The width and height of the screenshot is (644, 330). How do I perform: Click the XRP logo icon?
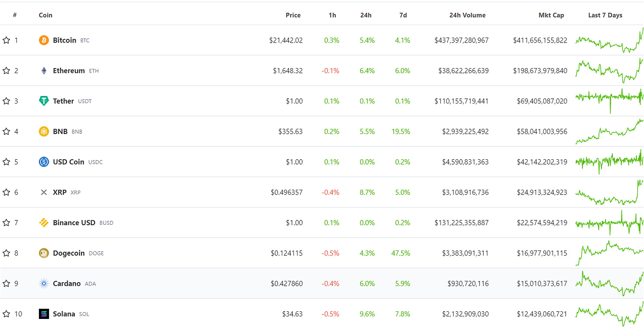(x=44, y=192)
